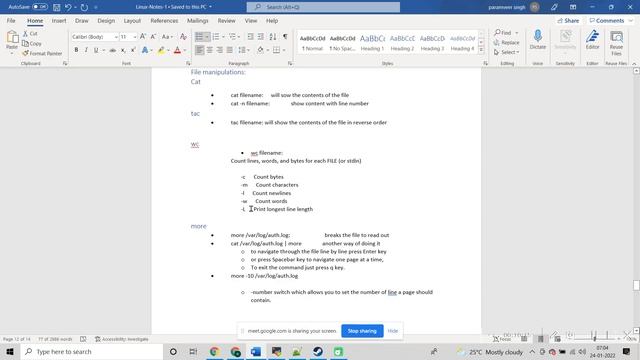The image size is (640, 360).
Task: Apply text highlight color
Action: point(161,50)
